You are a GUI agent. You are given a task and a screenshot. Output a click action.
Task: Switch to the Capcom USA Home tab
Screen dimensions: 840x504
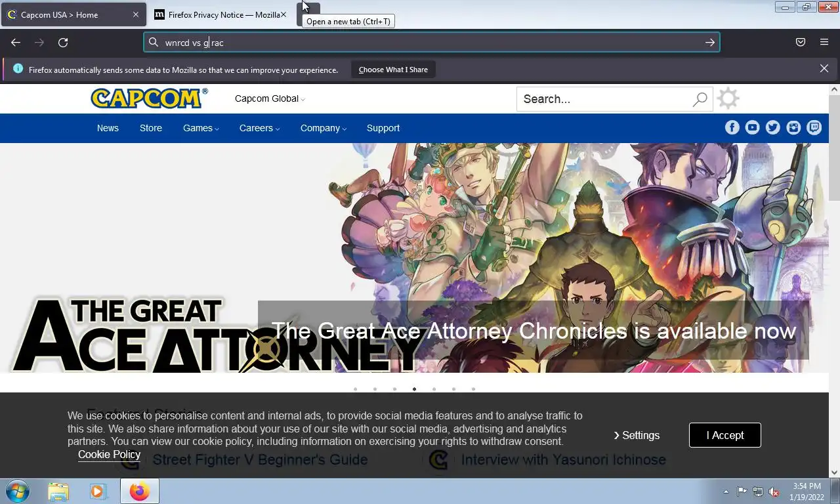[x=73, y=14]
